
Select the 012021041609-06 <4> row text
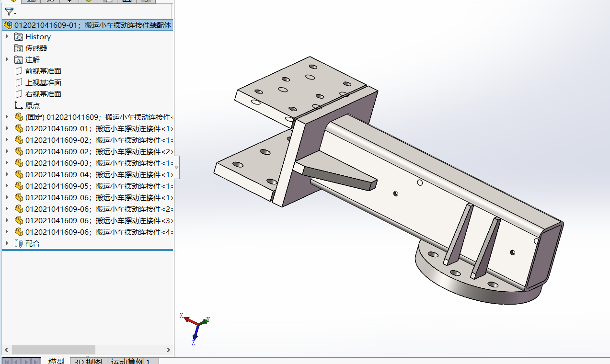point(99,232)
